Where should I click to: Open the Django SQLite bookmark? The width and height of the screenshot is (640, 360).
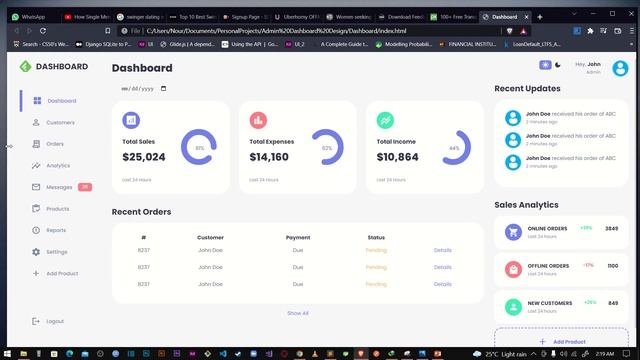coord(104,44)
